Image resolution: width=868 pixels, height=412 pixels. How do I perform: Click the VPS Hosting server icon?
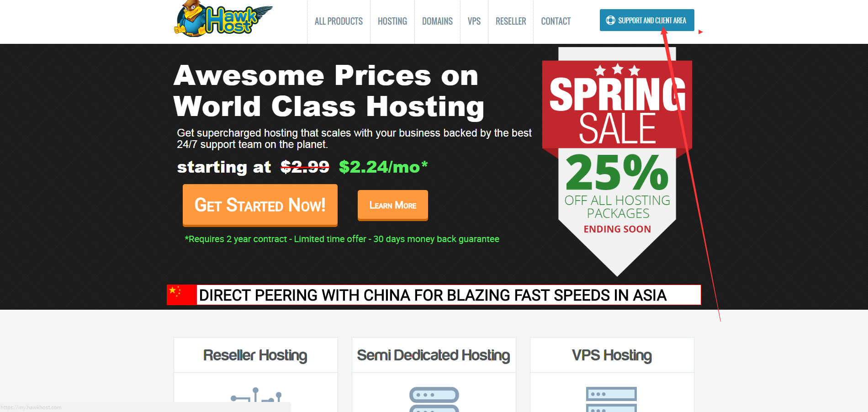click(611, 399)
